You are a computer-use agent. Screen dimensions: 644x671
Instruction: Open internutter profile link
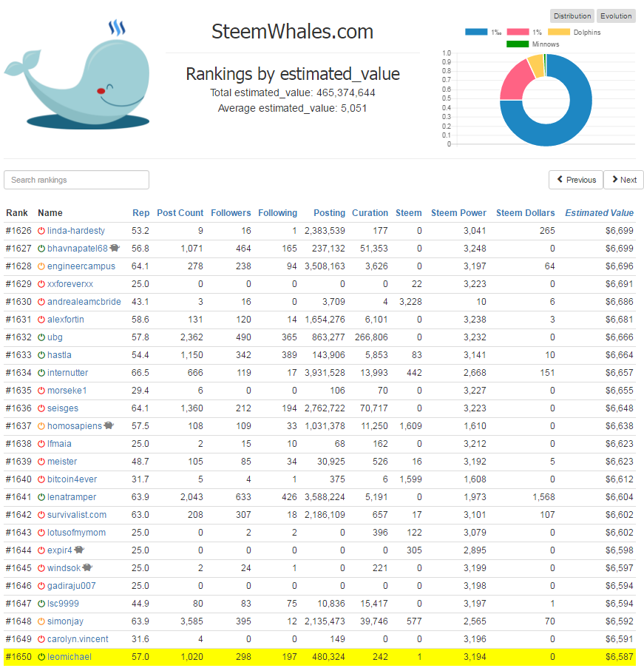67,373
